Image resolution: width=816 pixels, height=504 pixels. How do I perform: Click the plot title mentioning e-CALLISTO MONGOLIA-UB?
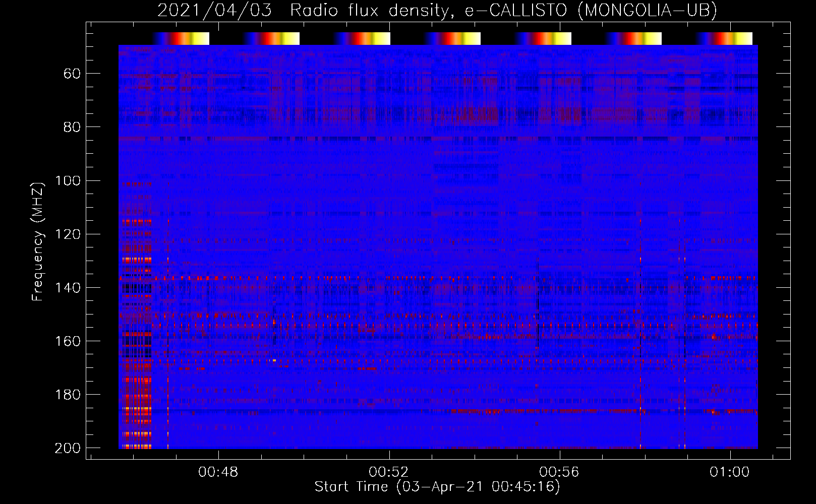click(x=437, y=10)
